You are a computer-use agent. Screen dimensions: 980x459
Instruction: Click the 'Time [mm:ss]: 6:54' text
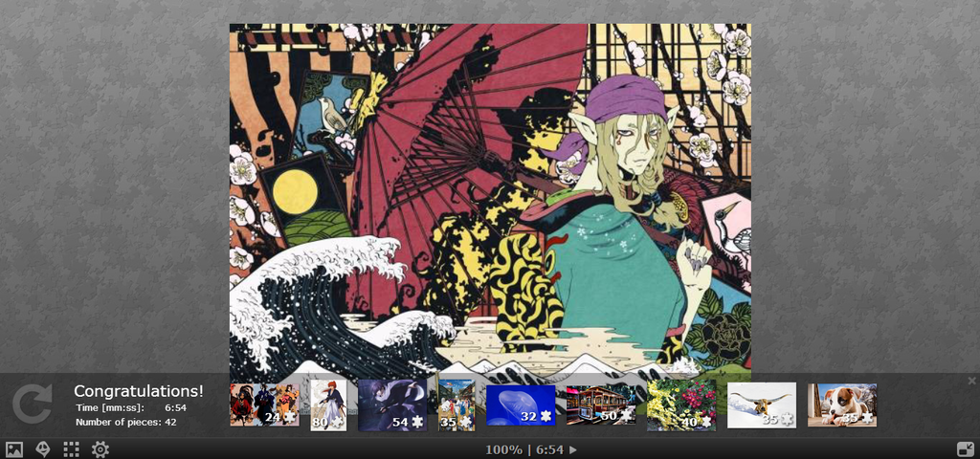point(131,407)
